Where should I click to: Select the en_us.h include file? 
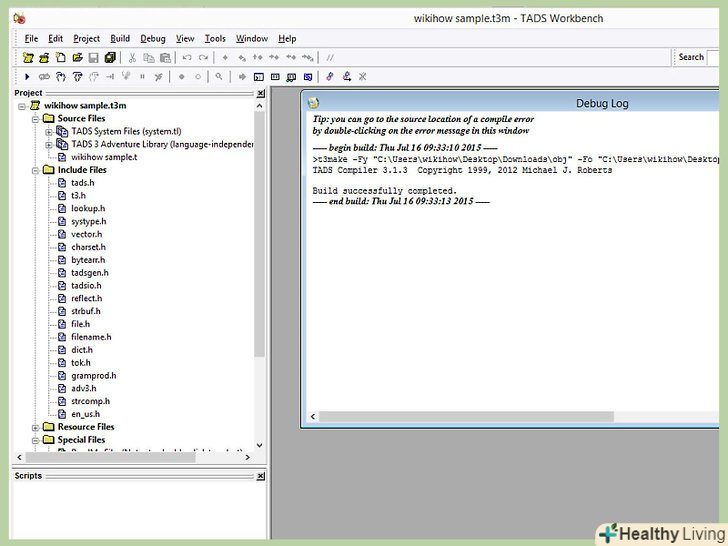(x=85, y=414)
